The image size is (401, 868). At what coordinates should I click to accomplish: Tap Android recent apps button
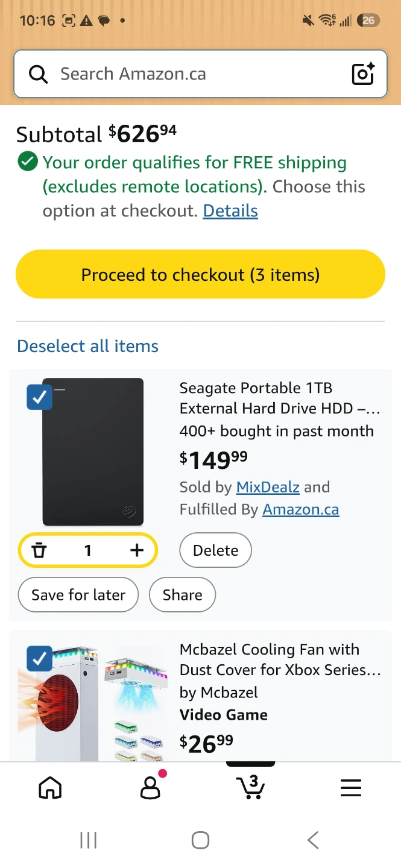pyautogui.click(x=89, y=840)
